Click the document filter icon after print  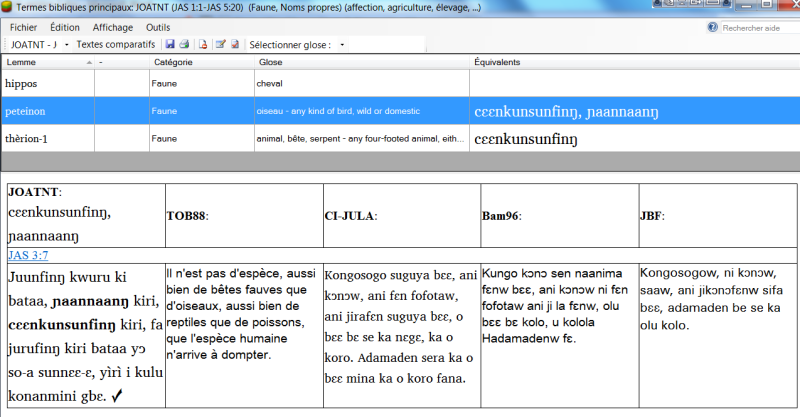click(x=203, y=45)
